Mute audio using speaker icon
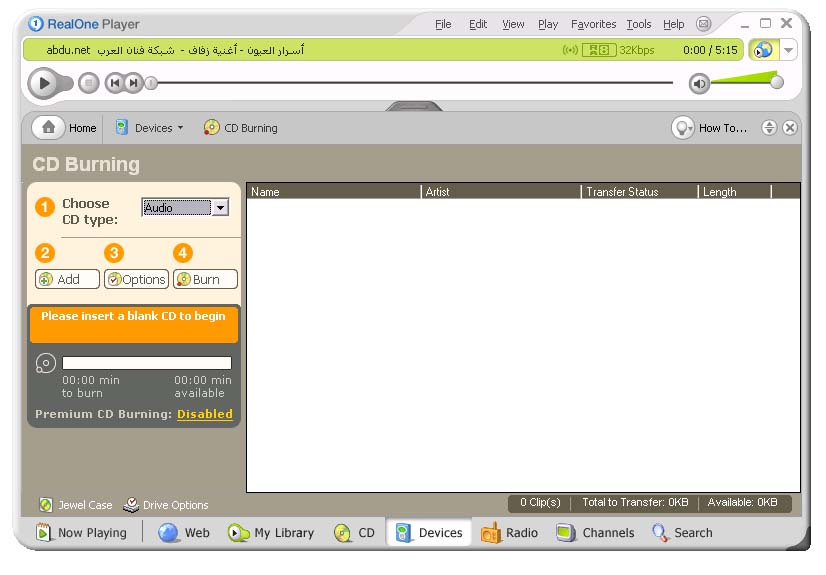 [700, 83]
